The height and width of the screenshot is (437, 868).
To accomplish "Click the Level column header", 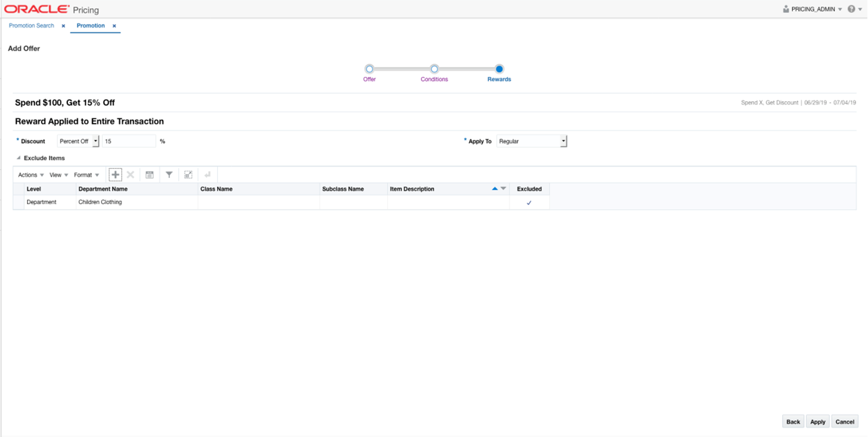I will 50,189.
